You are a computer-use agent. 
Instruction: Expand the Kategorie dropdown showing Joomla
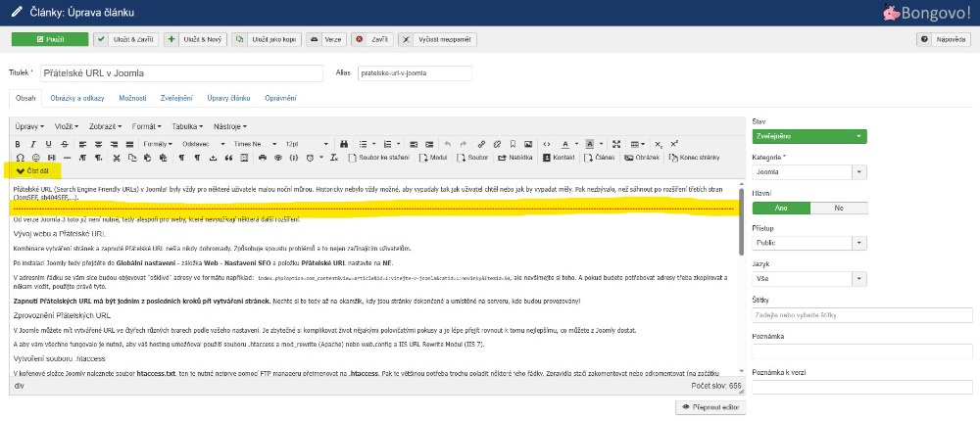coord(808,171)
